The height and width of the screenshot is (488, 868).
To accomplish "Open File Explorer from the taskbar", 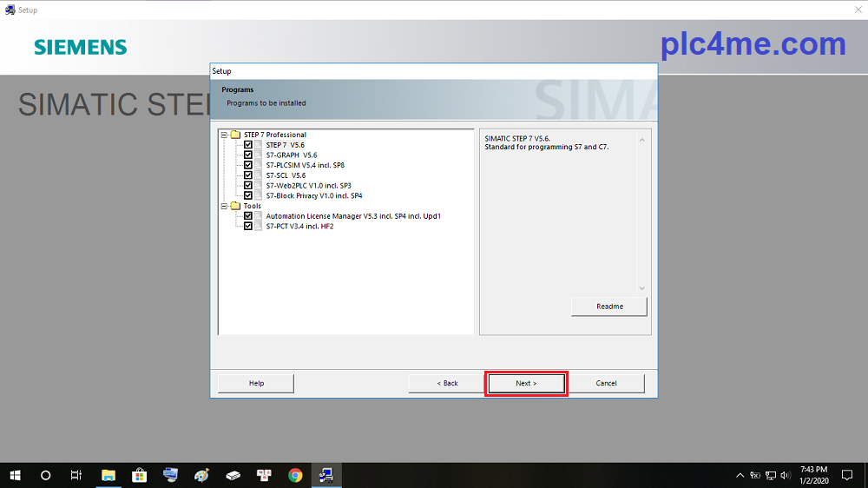I will pyautogui.click(x=108, y=475).
